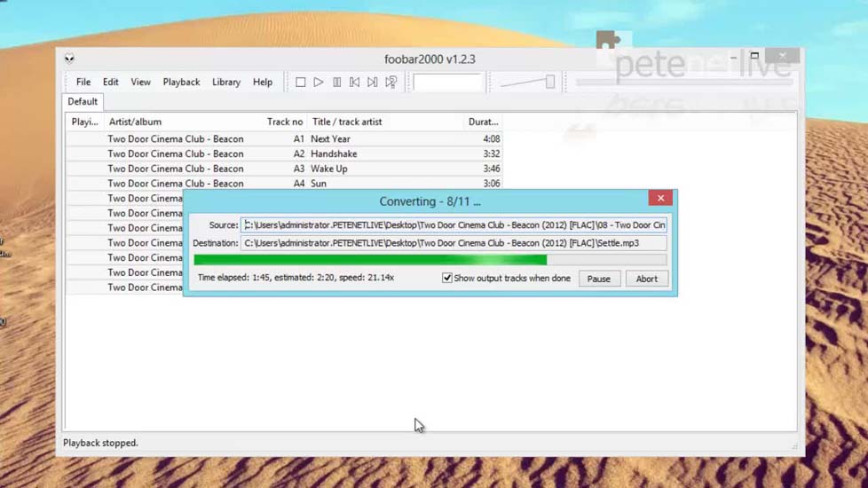This screenshot has height=488, width=868.
Task: Click the empty search box in toolbar
Action: 447,83
